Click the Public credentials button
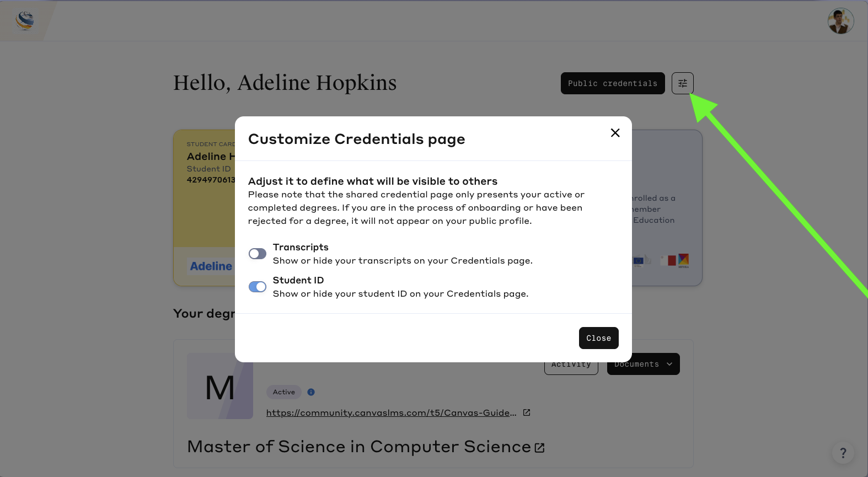Screen dimensions: 868x477 coord(612,83)
